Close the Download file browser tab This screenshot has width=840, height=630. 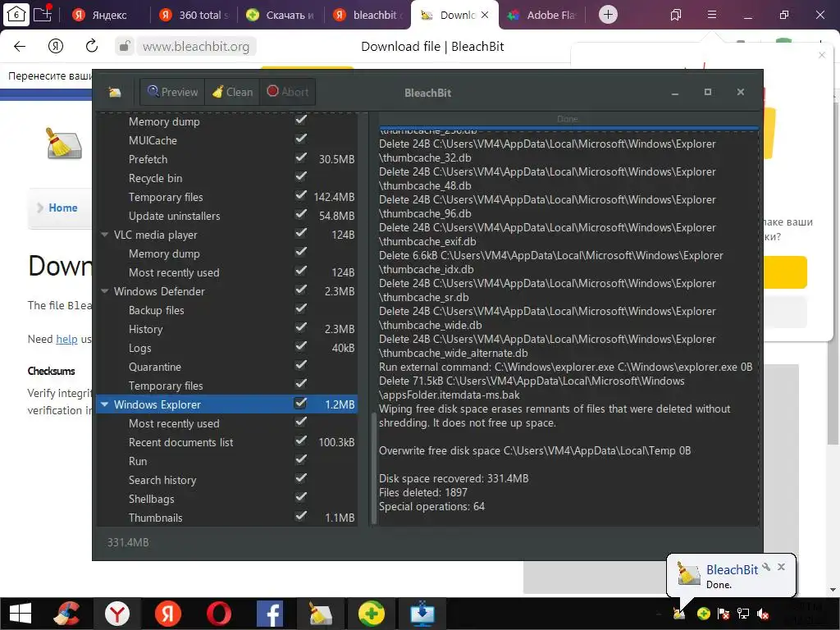(485, 15)
